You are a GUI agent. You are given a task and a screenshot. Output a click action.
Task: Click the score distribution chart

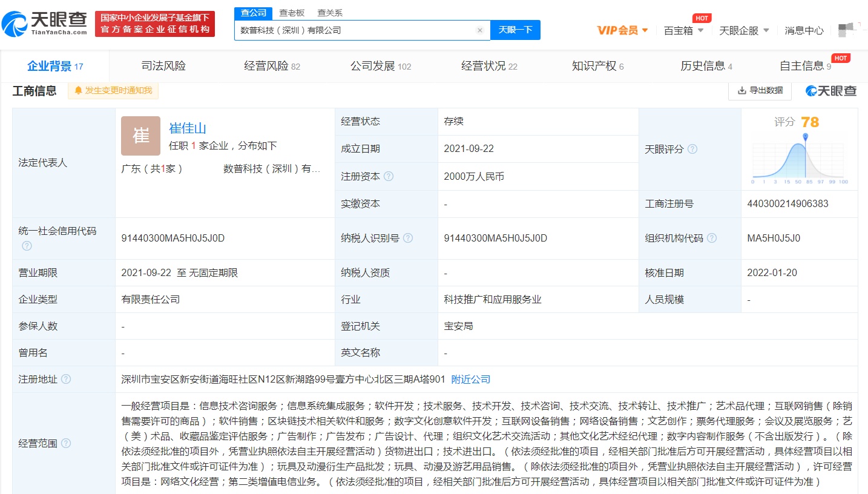pyautogui.click(x=800, y=159)
